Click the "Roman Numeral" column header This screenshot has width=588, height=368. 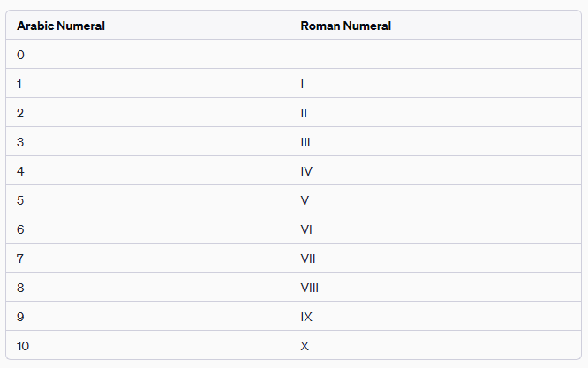pyautogui.click(x=345, y=26)
